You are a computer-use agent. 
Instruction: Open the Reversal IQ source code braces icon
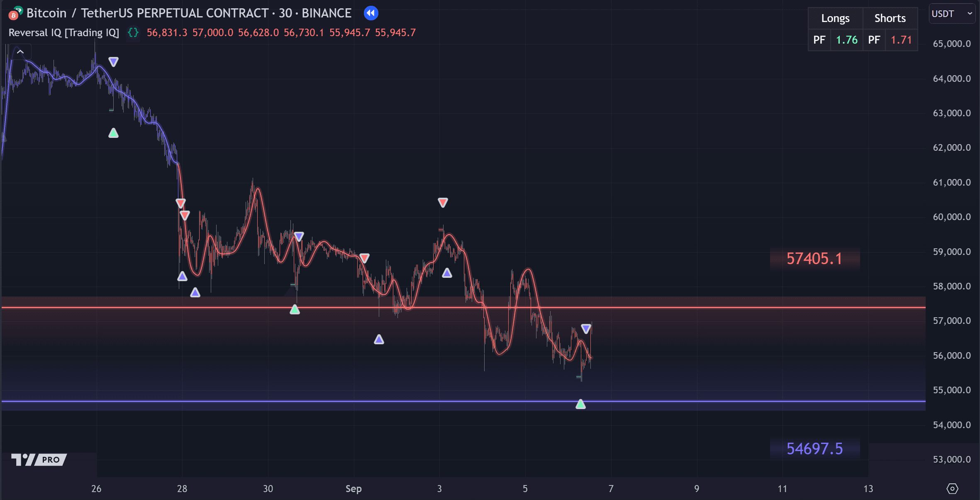(133, 32)
